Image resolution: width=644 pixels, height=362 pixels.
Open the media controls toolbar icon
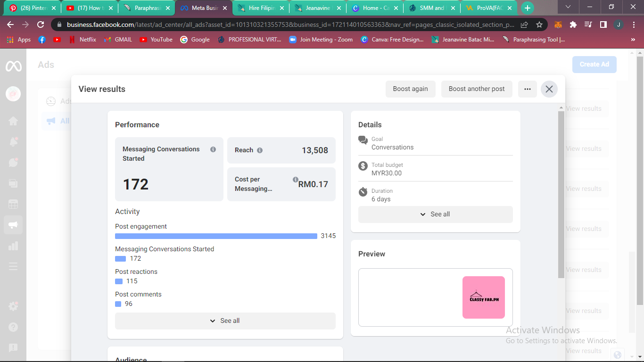588,25
